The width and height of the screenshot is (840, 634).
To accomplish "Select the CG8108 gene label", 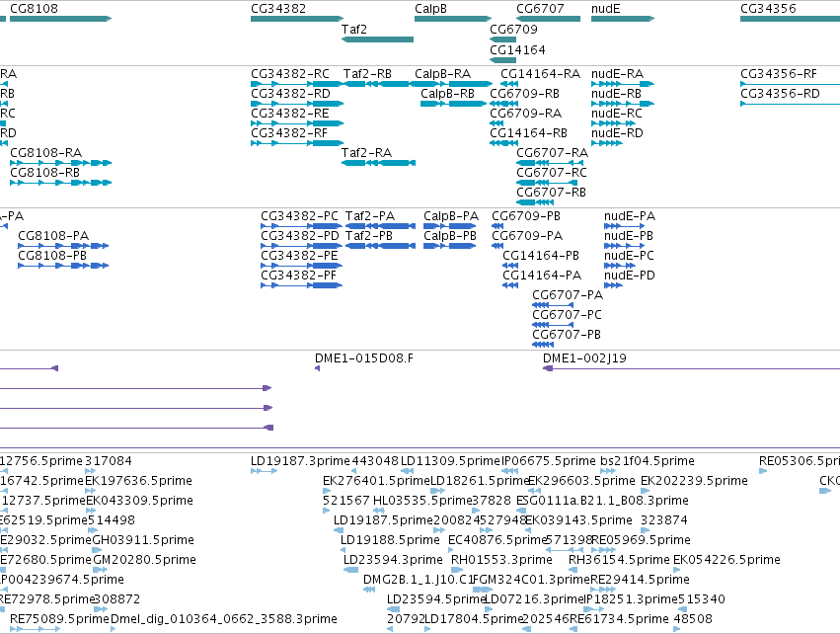I will (x=34, y=9).
